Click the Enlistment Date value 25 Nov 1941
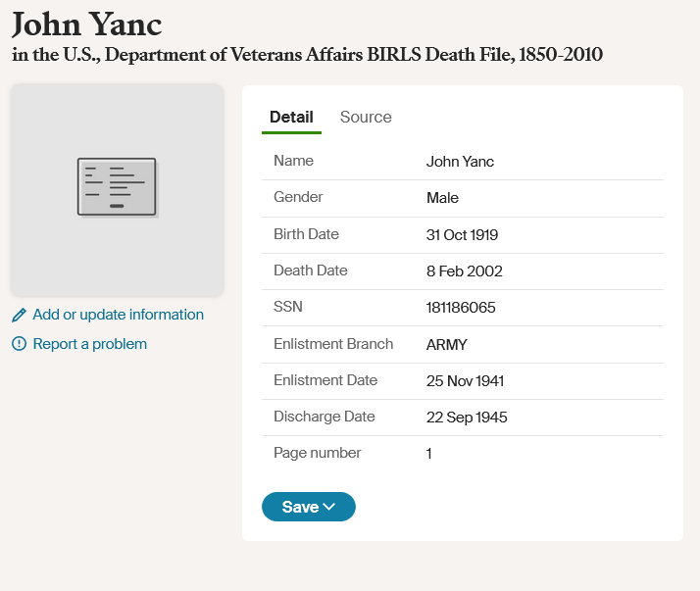 point(465,380)
